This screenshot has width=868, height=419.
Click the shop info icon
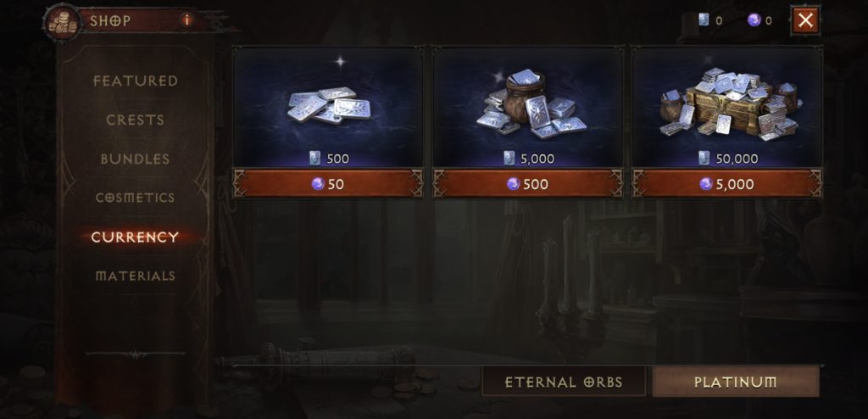pyautogui.click(x=186, y=20)
